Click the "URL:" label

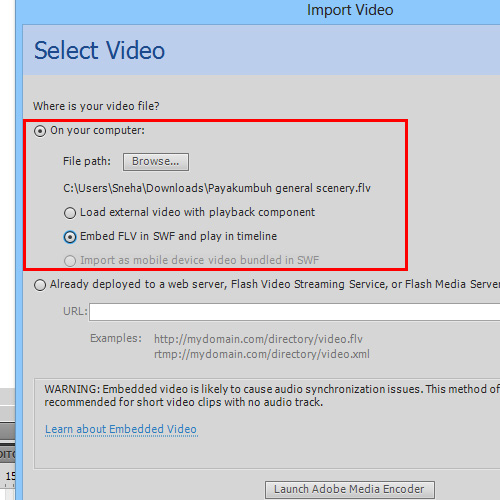coord(75,311)
